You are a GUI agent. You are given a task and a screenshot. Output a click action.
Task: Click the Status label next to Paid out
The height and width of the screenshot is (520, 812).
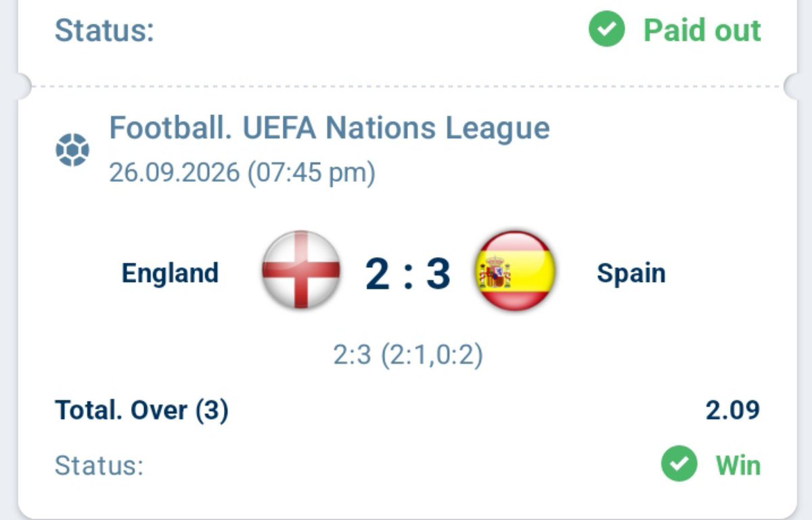104,31
